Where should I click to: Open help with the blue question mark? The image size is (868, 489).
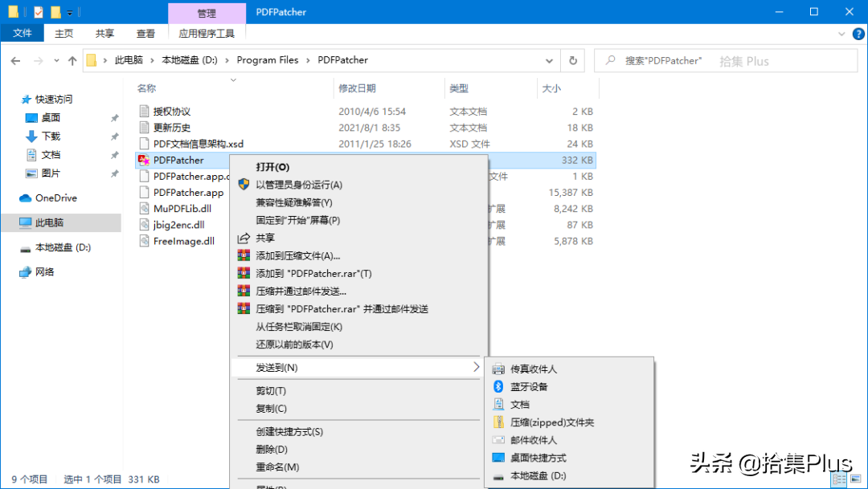(858, 34)
